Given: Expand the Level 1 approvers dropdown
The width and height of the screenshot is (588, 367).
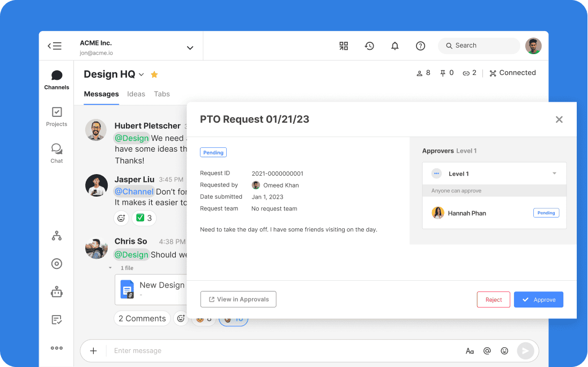Looking at the screenshot, I should pos(554,174).
